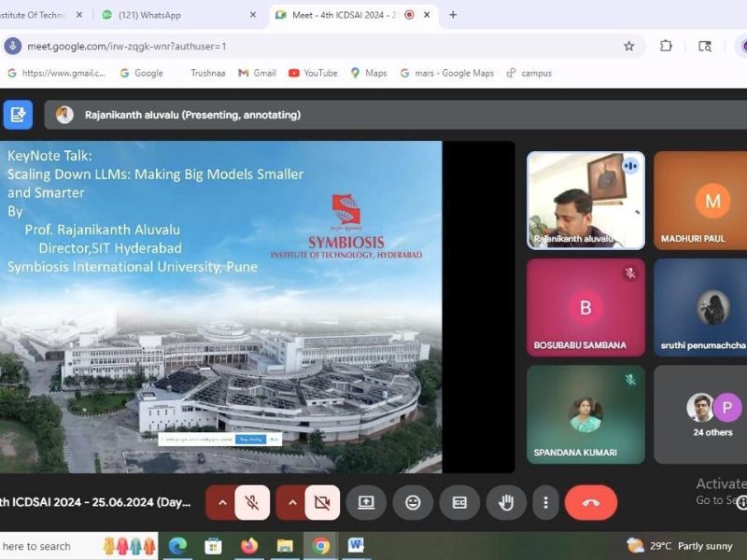747x560 pixels.
Task: Raise hand in the meeting
Action: [506, 503]
